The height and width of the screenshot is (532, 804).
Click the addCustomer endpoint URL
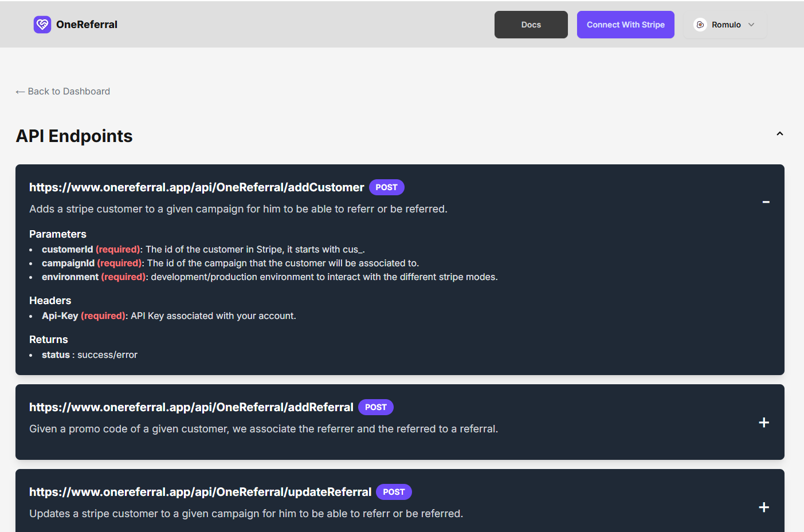[x=197, y=187]
